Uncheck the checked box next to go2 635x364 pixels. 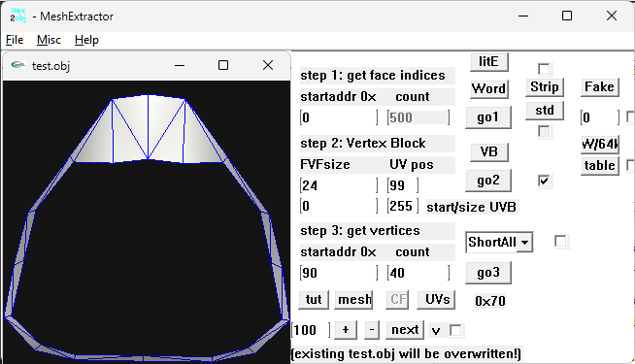pyautogui.click(x=544, y=181)
